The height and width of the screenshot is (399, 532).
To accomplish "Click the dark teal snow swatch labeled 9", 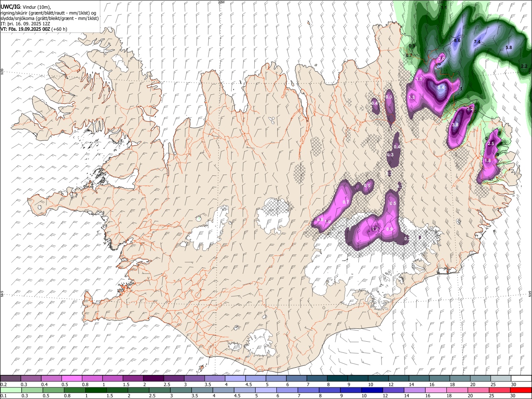I will coord(358,378).
